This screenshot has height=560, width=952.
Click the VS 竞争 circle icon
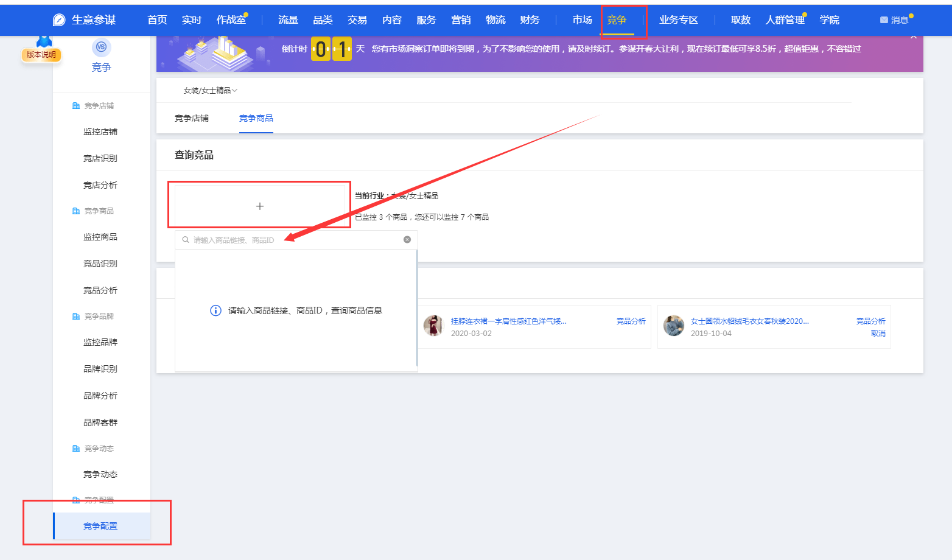coord(101,47)
